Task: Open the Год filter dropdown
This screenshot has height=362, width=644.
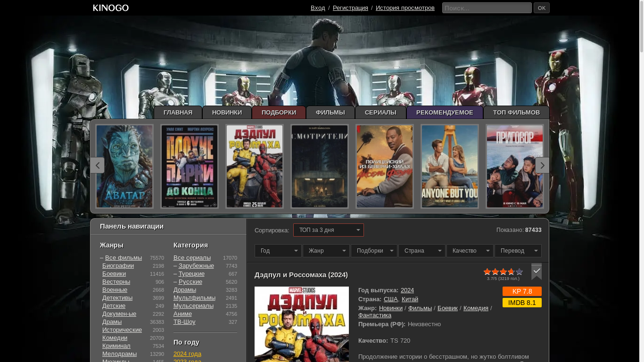Action: click(278, 251)
